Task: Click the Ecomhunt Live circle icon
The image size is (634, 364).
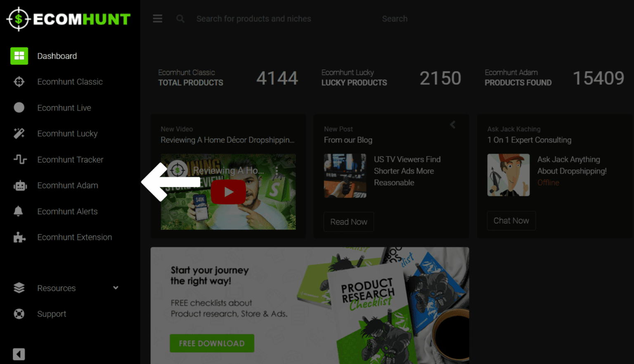Action: pyautogui.click(x=19, y=108)
